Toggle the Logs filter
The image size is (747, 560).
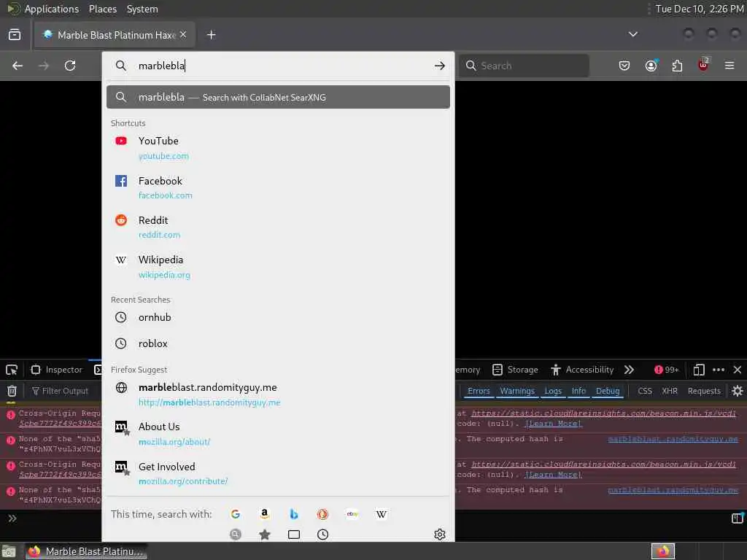(x=553, y=391)
